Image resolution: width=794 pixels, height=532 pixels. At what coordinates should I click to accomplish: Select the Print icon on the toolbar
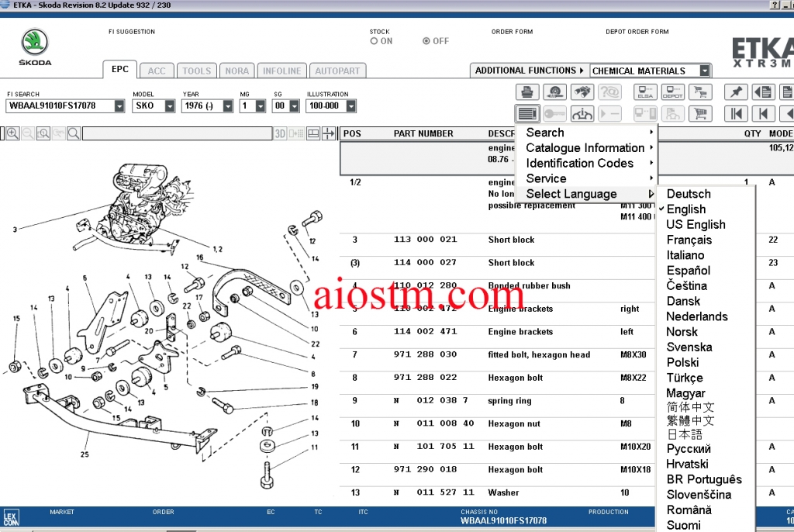[x=527, y=92]
